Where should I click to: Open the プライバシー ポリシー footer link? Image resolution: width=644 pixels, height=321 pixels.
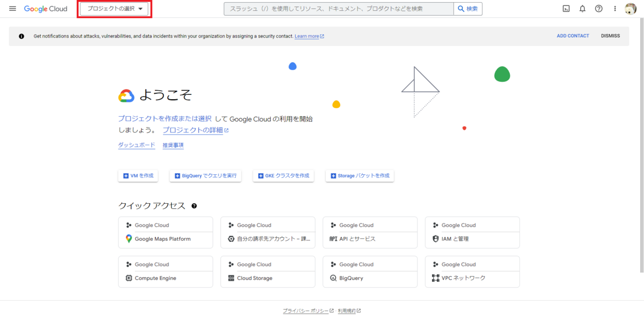pos(308,311)
